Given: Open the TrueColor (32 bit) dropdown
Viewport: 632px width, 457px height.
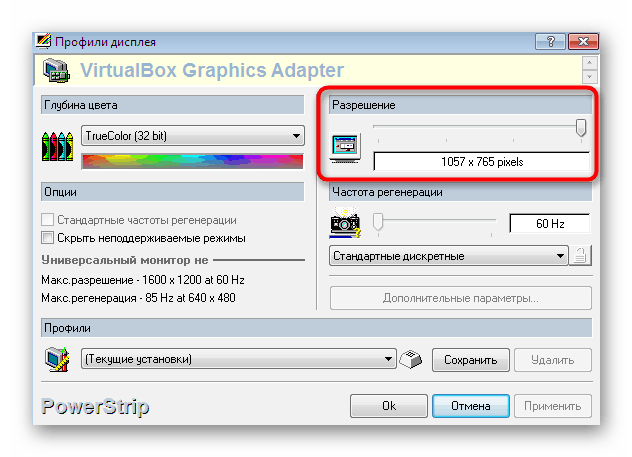Looking at the screenshot, I should [193, 136].
